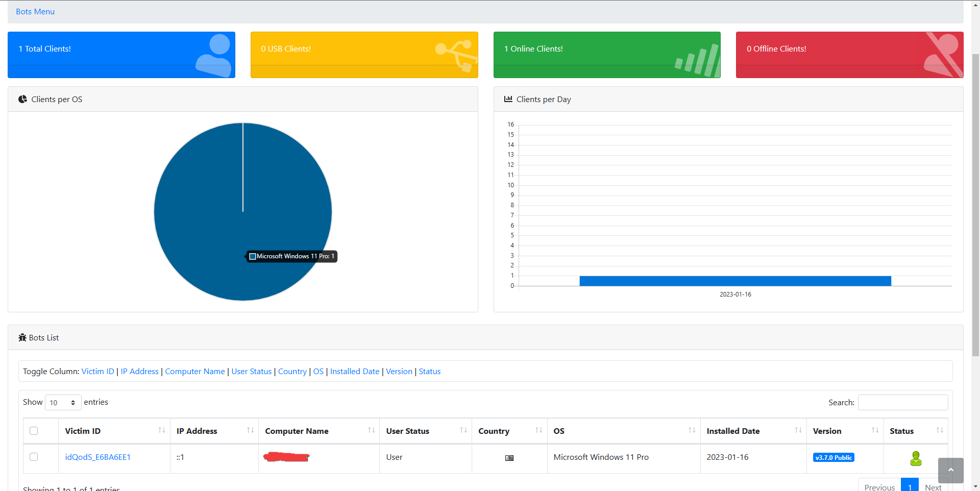Click the Search input field
Screen dimensions: 980x491
click(x=903, y=403)
